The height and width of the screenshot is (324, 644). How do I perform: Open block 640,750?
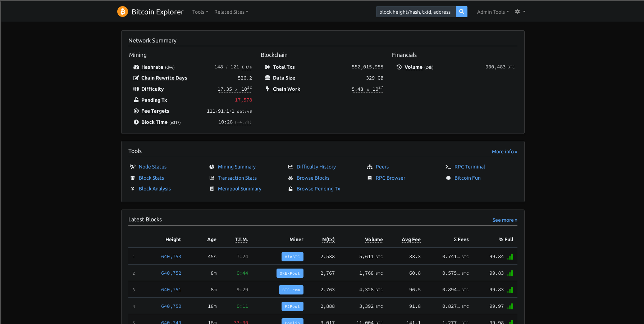(171, 306)
